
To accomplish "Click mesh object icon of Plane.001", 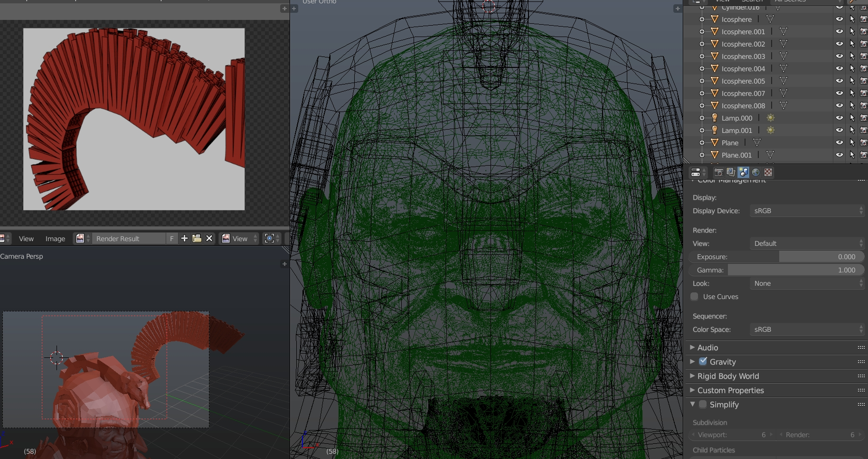I will click(x=715, y=155).
